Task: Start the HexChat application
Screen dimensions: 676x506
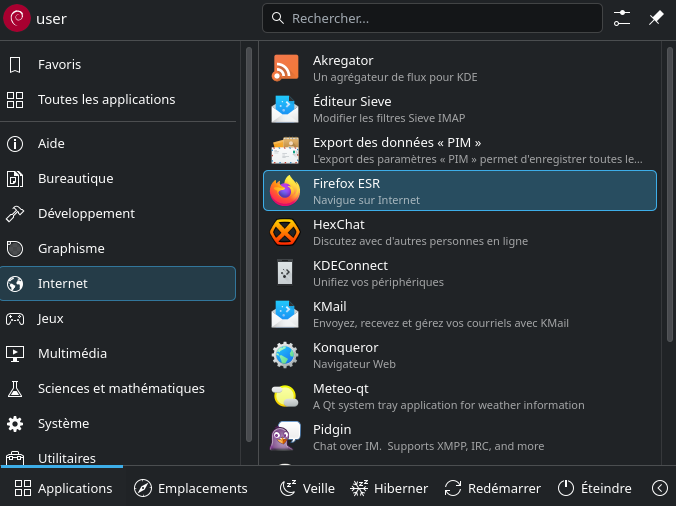Action: click(459, 232)
